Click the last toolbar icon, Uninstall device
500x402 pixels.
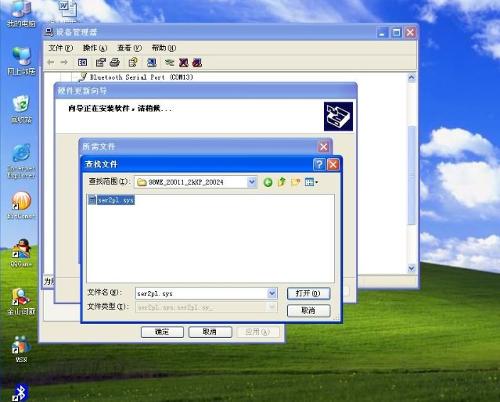tap(197, 62)
